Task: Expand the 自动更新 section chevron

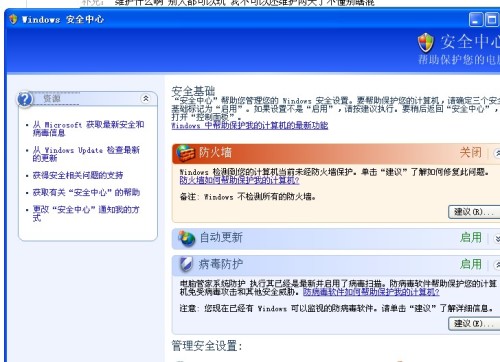Action: click(497, 238)
